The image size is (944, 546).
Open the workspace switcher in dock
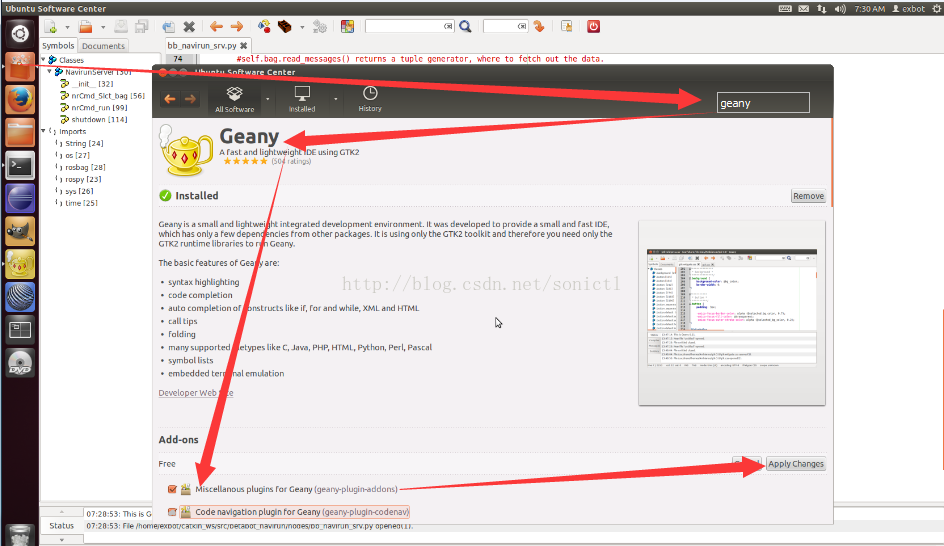[20, 330]
